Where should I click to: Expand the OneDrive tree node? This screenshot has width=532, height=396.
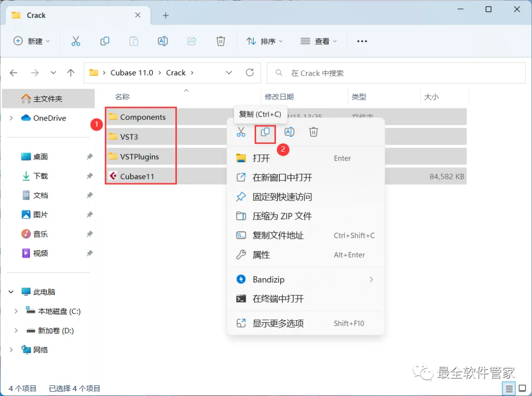(x=11, y=118)
